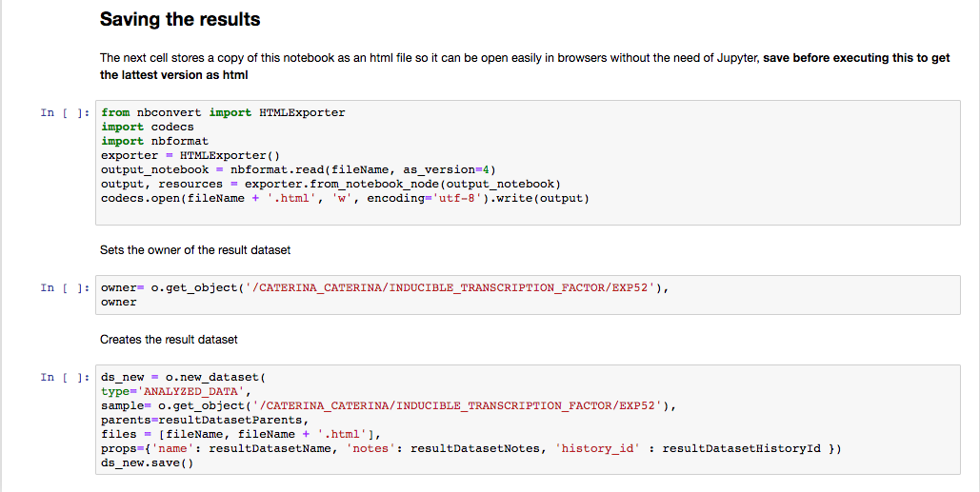This screenshot has width=980, height=492.
Task: Click the 'parents=resultDatasetParents' line
Action: click(205, 420)
